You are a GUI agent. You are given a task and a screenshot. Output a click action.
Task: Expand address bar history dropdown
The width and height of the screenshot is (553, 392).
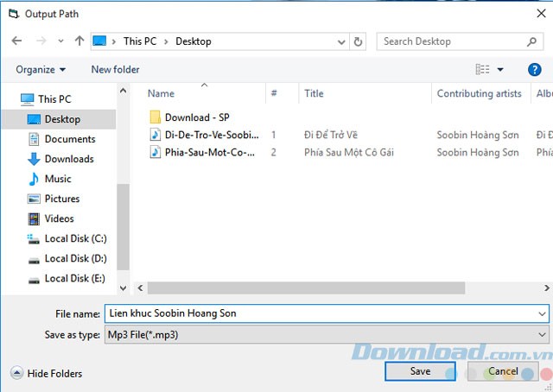[341, 42]
